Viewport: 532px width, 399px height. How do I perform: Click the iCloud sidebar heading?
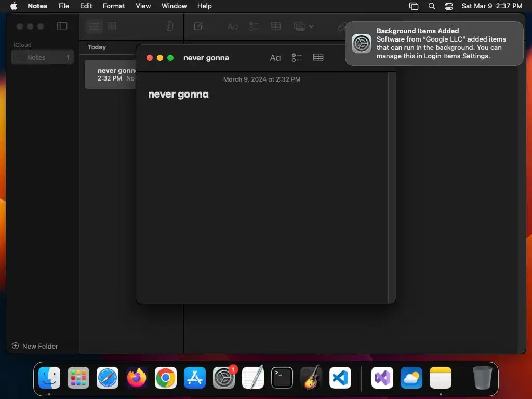(22, 45)
